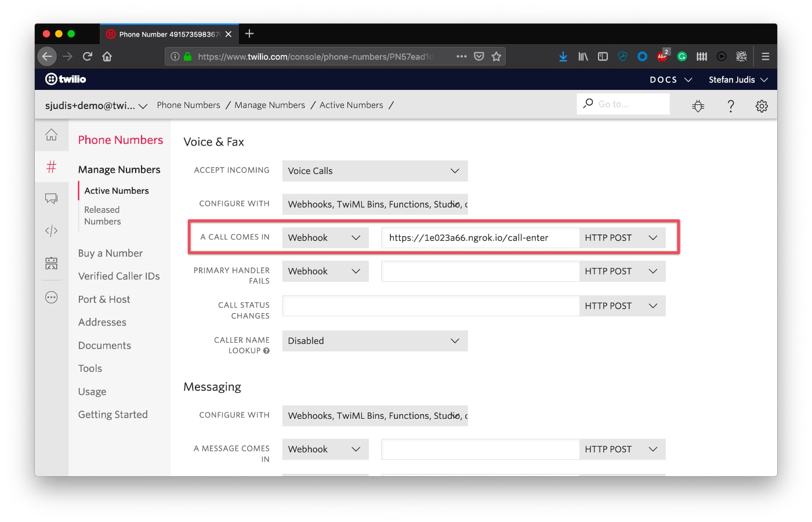Click Primary Handler Fails URL field

click(x=480, y=271)
